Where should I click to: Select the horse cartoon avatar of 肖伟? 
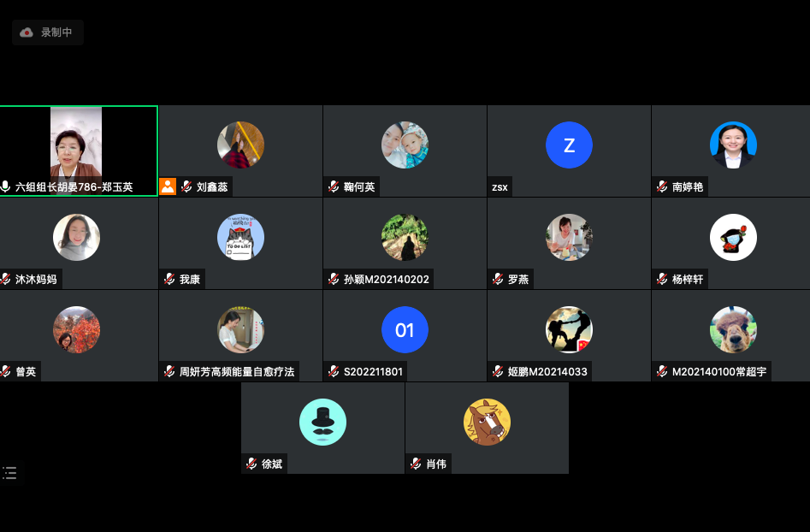click(x=487, y=422)
